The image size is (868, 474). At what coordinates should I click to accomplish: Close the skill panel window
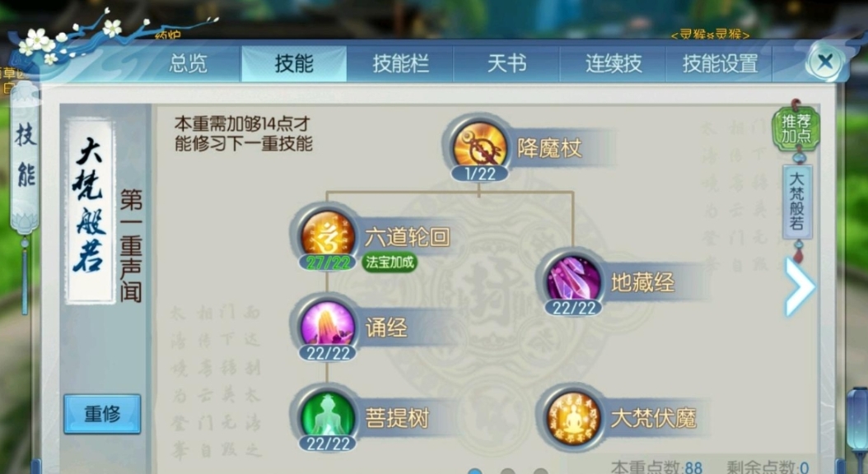pos(825,62)
